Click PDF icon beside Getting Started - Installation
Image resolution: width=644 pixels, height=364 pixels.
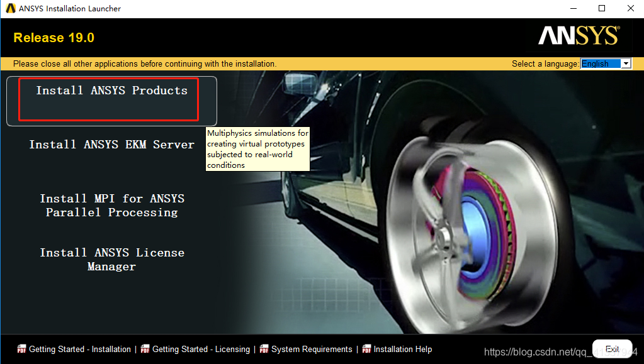(21, 349)
